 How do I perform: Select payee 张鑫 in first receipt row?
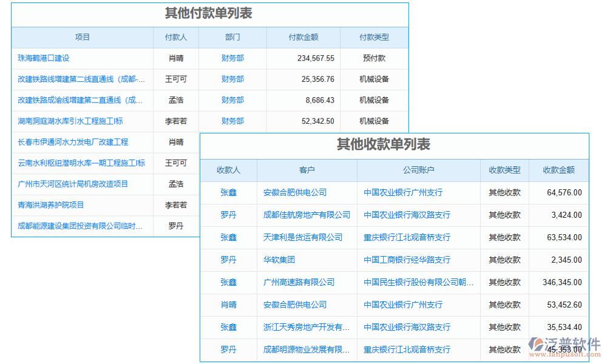tap(228, 193)
